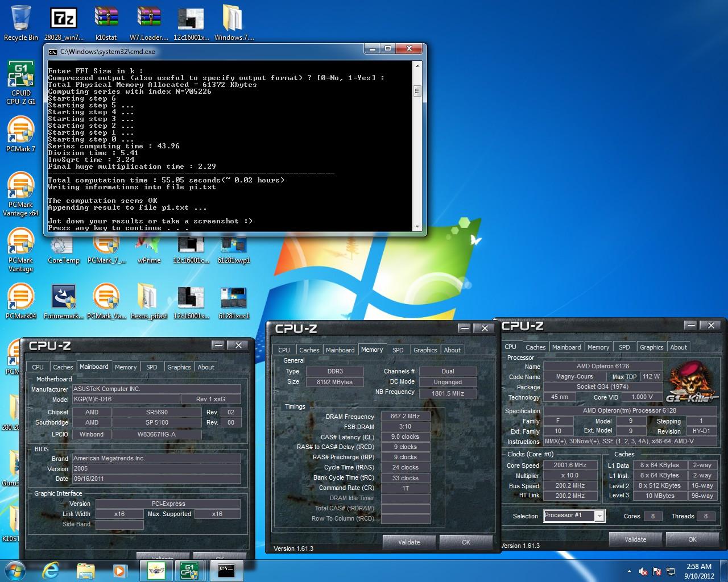Switch to CPU tab in the Mainboard CPU-Z window
This screenshot has width=728, height=582.
coord(38,367)
